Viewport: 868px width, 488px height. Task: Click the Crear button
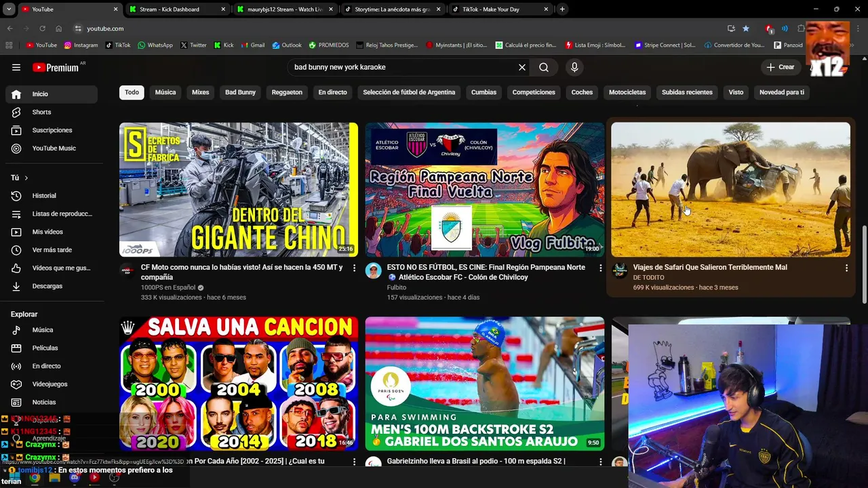tap(781, 67)
